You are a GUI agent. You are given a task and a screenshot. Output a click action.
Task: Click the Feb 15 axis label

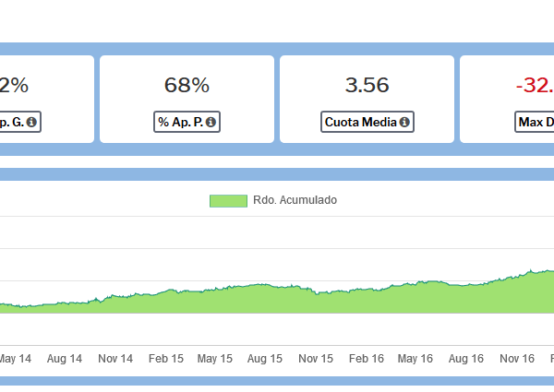(x=166, y=359)
